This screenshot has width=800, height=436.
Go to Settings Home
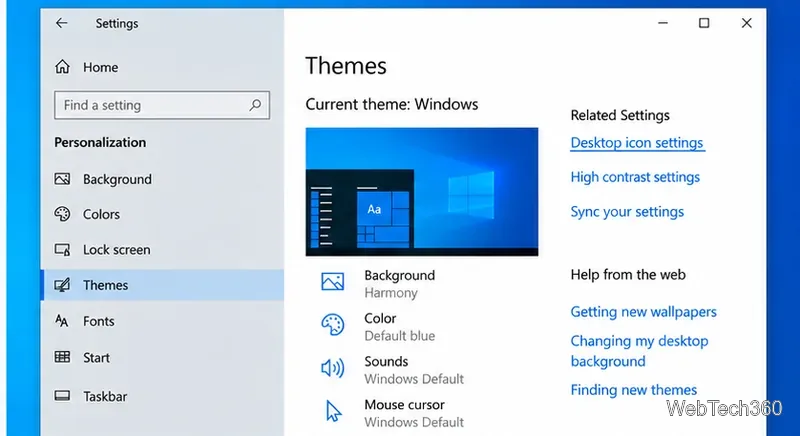(162, 67)
